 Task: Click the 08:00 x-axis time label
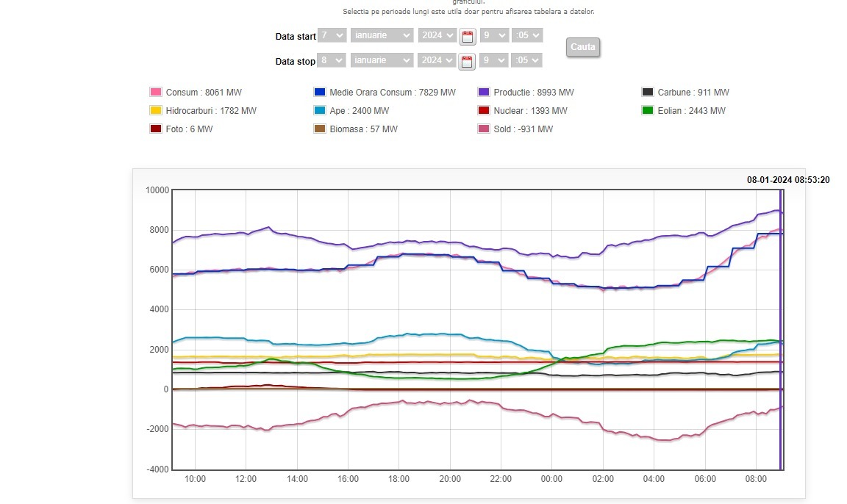click(x=756, y=478)
